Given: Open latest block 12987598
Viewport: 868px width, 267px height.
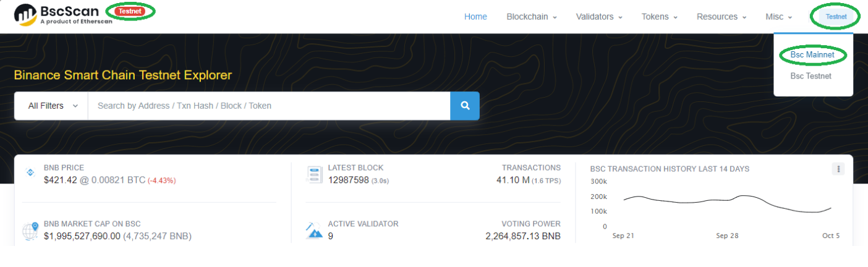Looking at the screenshot, I should (x=348, y=180).
